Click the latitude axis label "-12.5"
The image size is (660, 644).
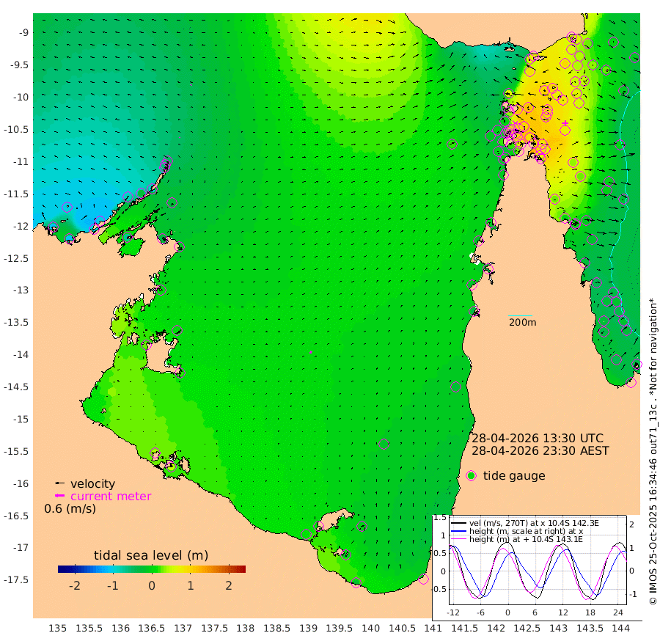16,258
